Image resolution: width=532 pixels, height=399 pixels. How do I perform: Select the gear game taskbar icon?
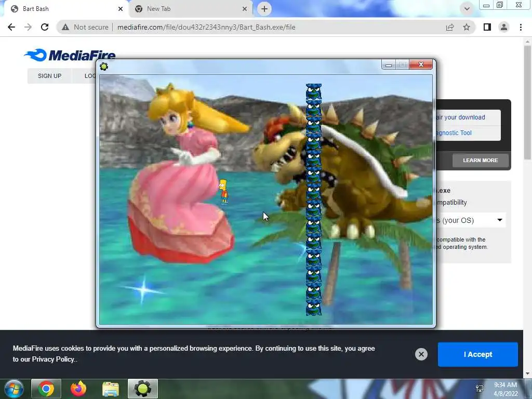click(x=143, y=389)
